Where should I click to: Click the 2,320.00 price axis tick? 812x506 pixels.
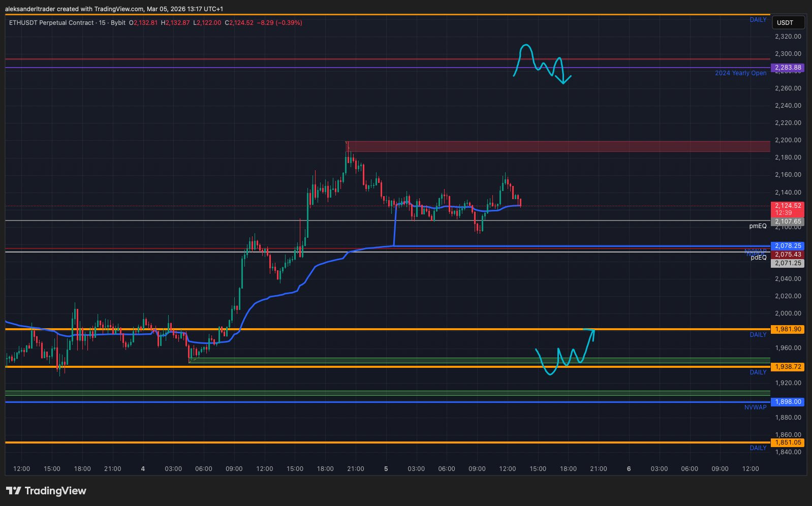click(788, 37)
